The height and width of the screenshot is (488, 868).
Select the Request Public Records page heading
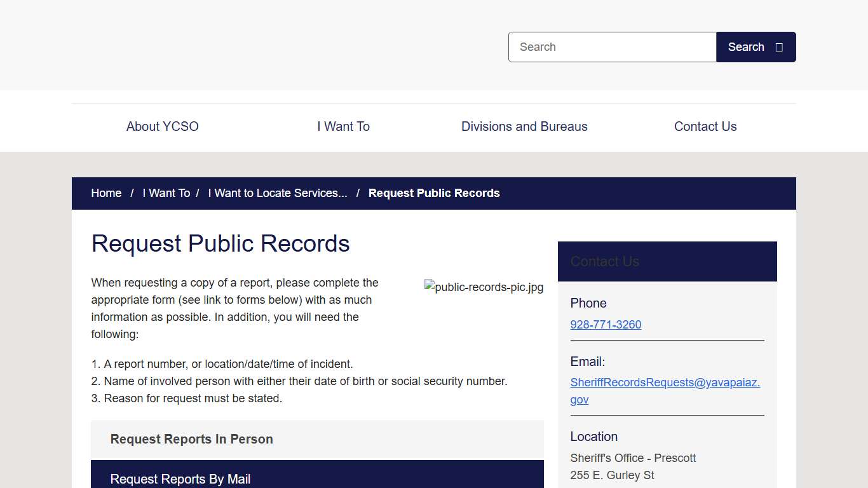[220, 243]
